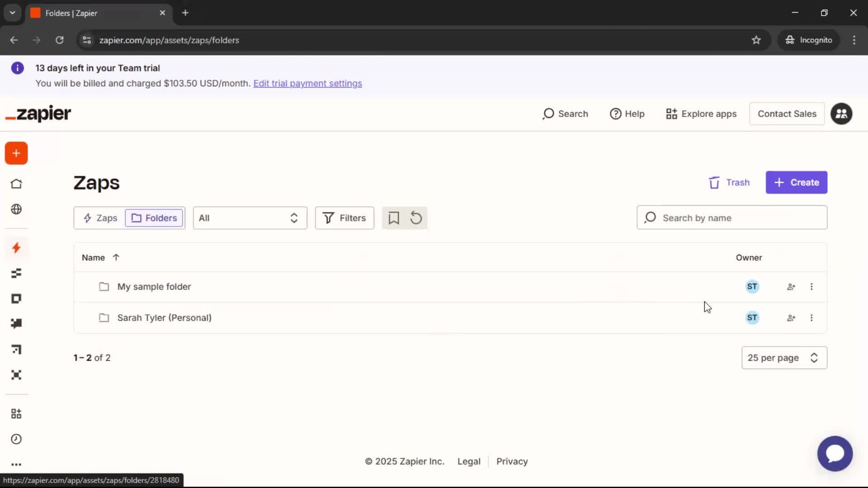Click the Incognito indicator

(x=808, y=40)
